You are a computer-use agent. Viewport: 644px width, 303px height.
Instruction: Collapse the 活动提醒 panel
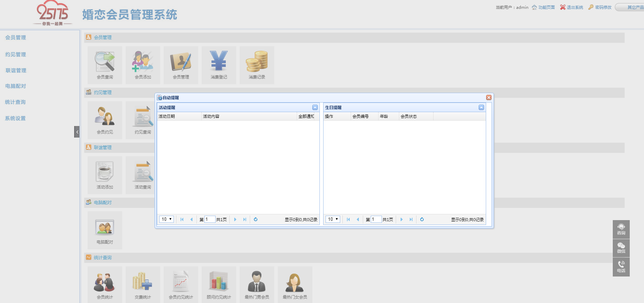[x=315, y=107]
